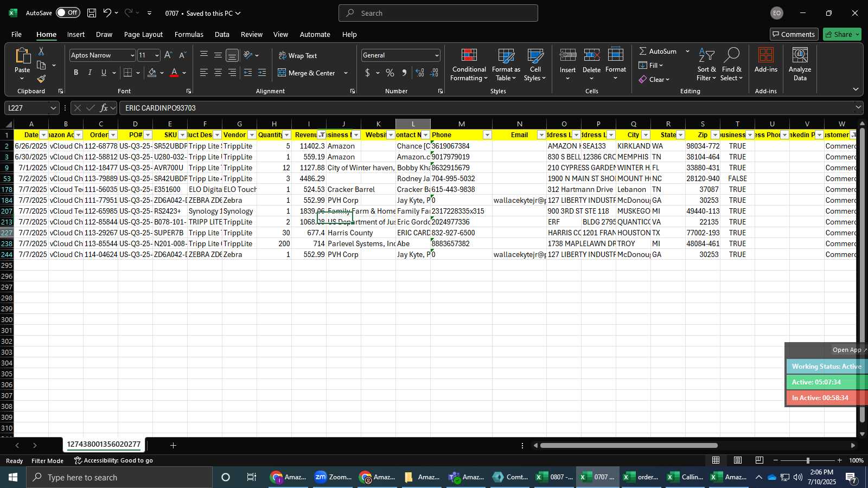
Task: Toggle Top Align vertical alignment
Action: (x=204, y=55)
